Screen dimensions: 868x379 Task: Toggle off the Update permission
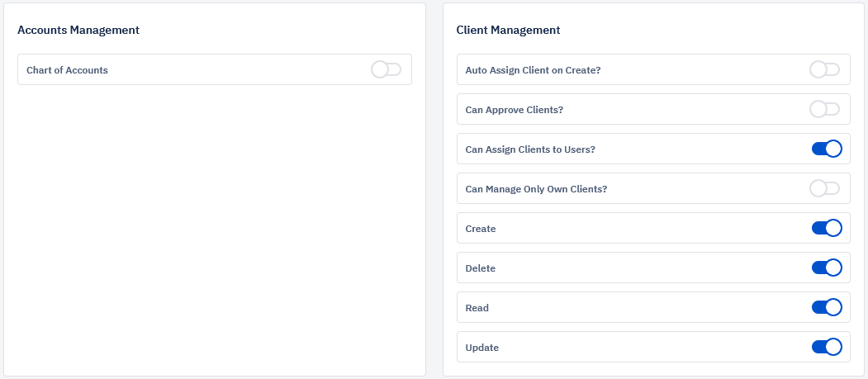pos(827,348)
